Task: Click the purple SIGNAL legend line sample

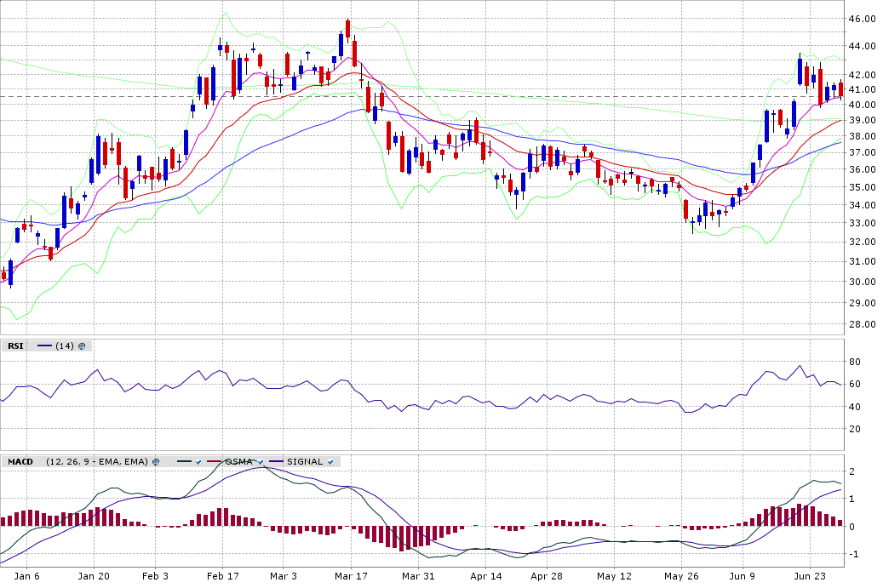Action: (x=276, y=462)
